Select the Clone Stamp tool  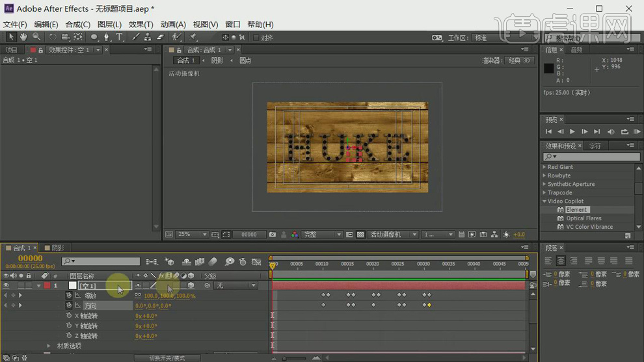[148, 37]
